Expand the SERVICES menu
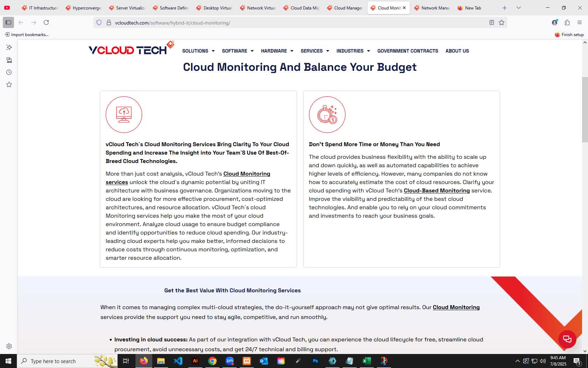Viewport: 588px width, 368px height. (x=315, y=51)
